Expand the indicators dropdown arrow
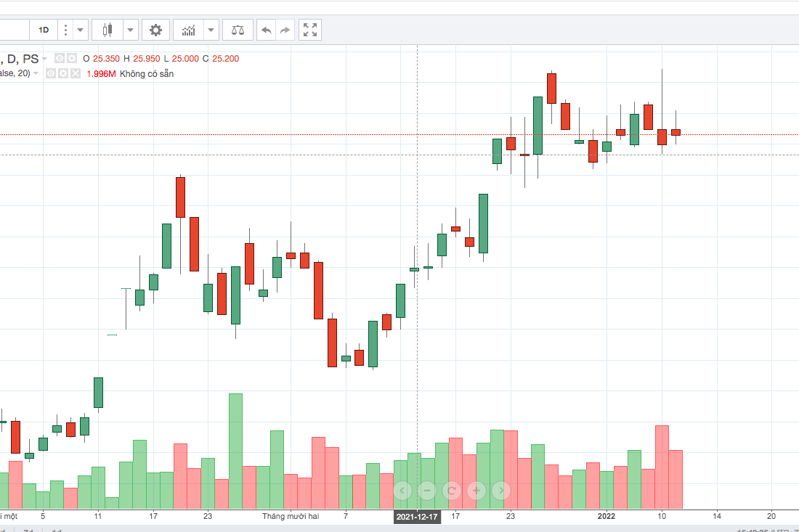The height and width of the screenshot is (532, 799). (211, 30)
